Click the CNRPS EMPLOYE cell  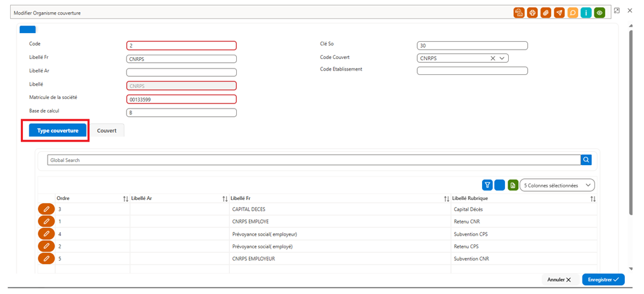pyautogui.click(x=340, y=222)
